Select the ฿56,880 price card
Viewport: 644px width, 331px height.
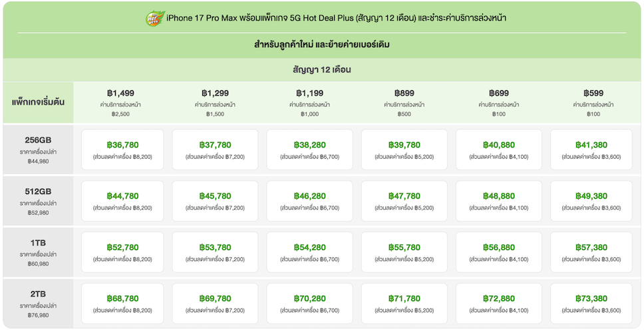(498, 253)
